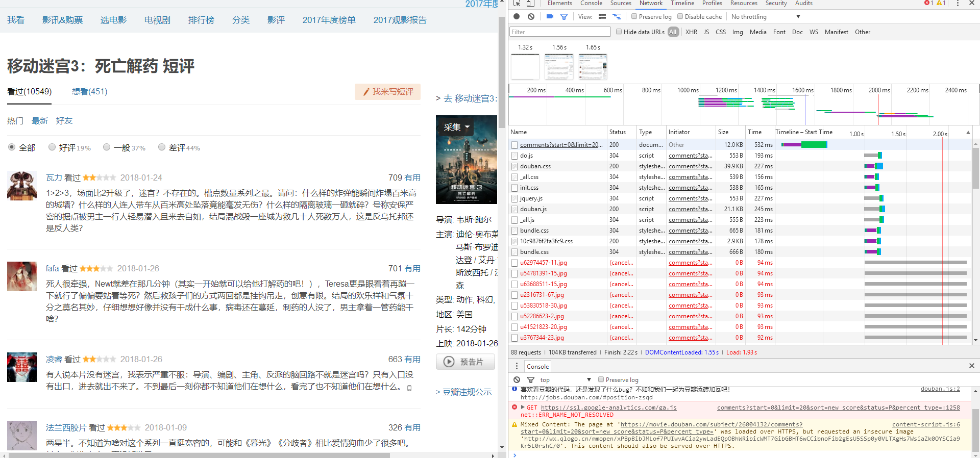Image resolution: width=980 pixels, height=458 pixels.
Task: Select the 一般 radio button
Action: pyautogui.click(x=107, y=147)
